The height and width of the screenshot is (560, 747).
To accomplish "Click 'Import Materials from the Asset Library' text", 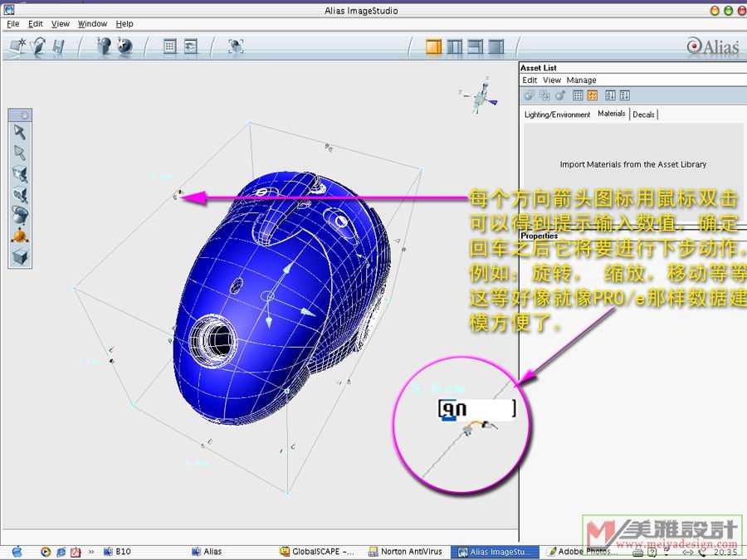I will pos(632,164).
